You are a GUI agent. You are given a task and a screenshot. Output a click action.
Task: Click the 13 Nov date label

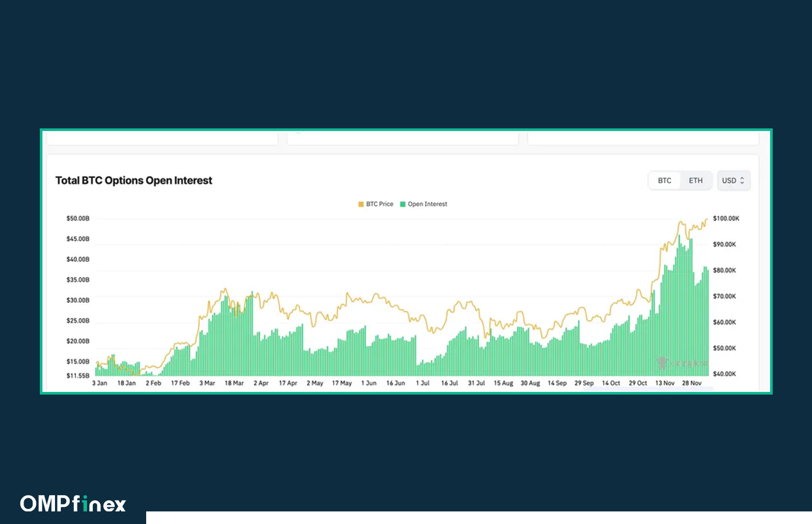[x=665, y=384]
